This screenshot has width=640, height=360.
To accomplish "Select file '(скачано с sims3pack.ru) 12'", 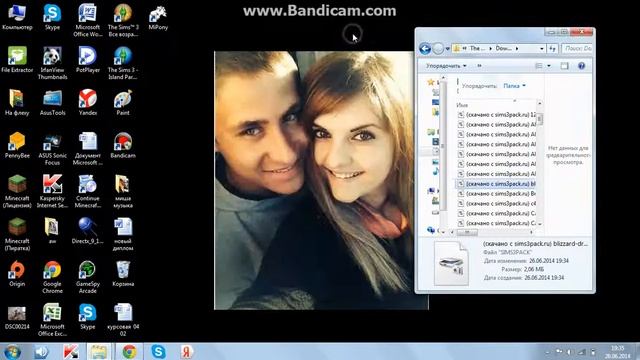I will tap(496, 115).
